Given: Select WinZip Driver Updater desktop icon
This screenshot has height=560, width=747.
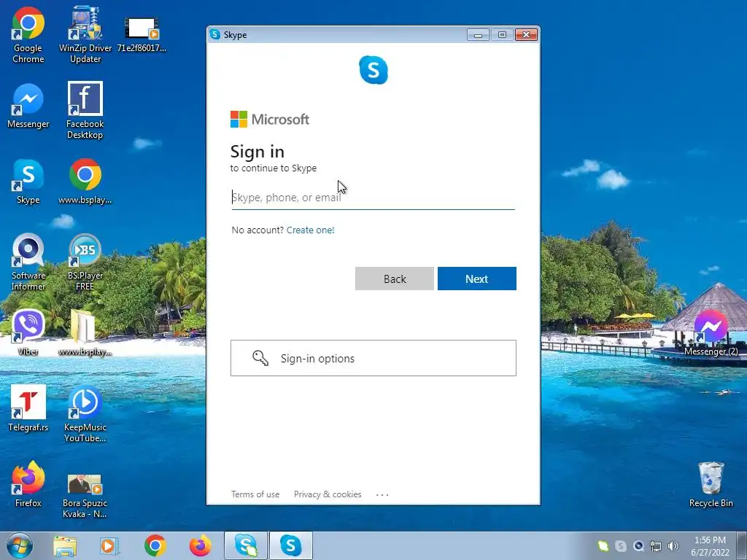Looking at the screenshot, I should (85, 35).
